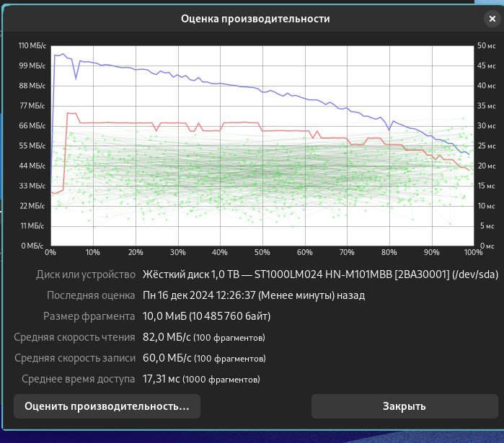Click the 22 МБ/с axis label
The width and height of the screenshot is (504, 443).
click(x=32, y=206)
